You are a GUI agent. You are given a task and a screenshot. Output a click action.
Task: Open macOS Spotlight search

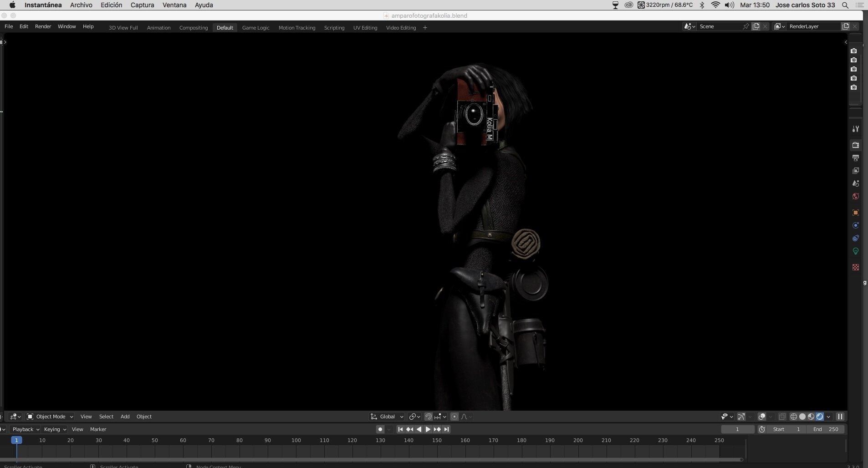pos(845,5)
